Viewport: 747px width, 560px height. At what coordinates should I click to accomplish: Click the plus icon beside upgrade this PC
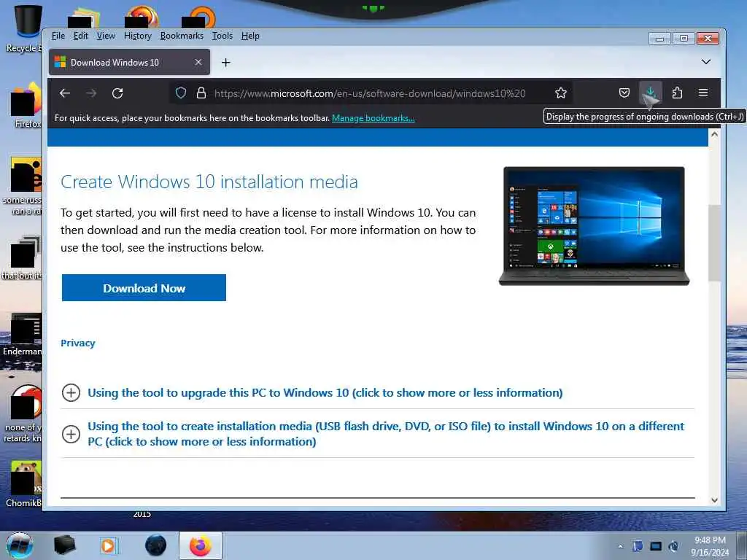71,393
